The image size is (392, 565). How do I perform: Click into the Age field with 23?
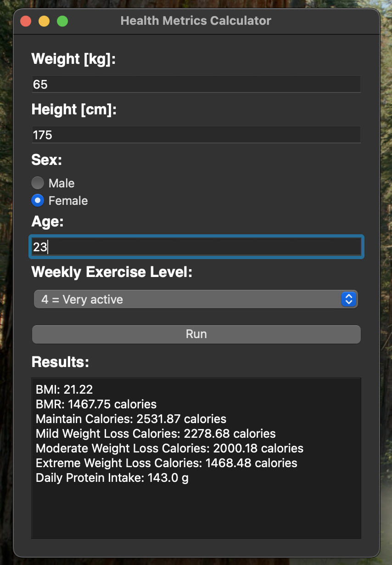point(196,247)
